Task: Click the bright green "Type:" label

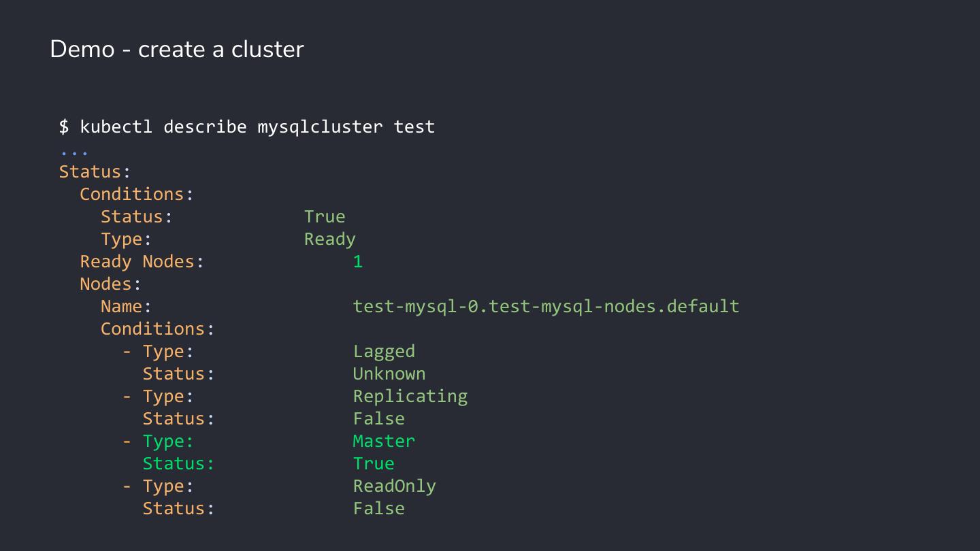Action: 168,441
